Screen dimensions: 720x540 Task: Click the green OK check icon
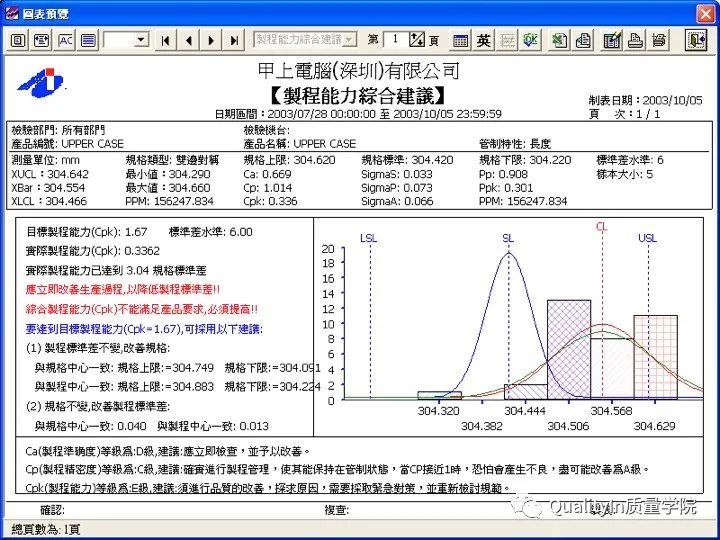(x=530, y=40)
